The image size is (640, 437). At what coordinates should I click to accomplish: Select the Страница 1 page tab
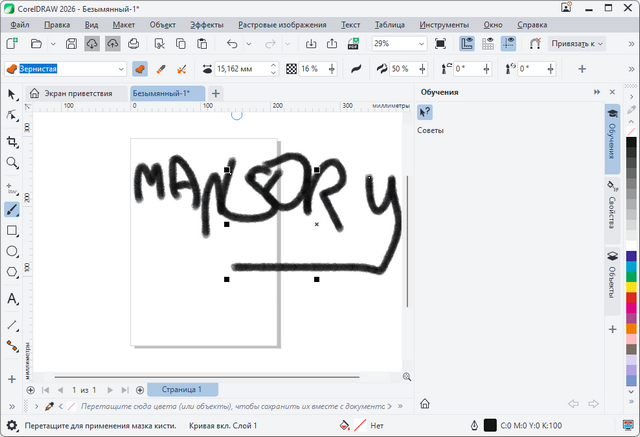pyautogui.click(x=182, y=390)
